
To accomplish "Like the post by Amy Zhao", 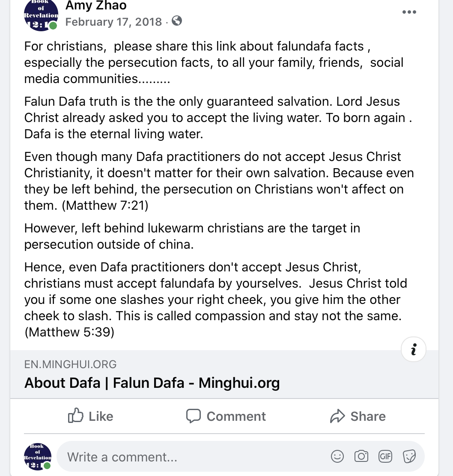I will pos(91,416).
